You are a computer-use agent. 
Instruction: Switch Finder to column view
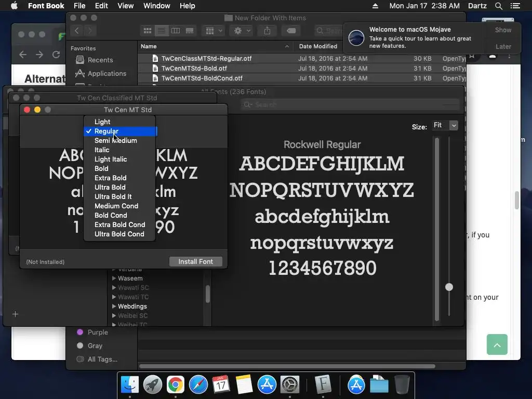click(x=176, y=31)
